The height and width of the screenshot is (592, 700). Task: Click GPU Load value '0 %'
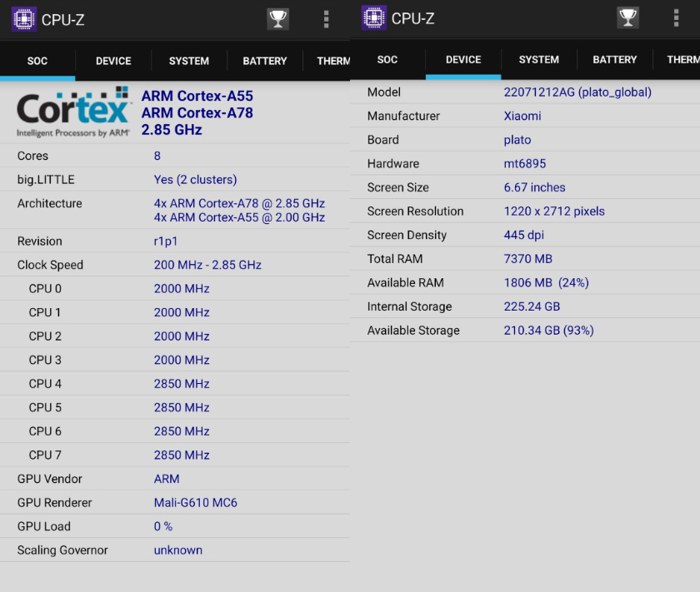coord(163,526)
